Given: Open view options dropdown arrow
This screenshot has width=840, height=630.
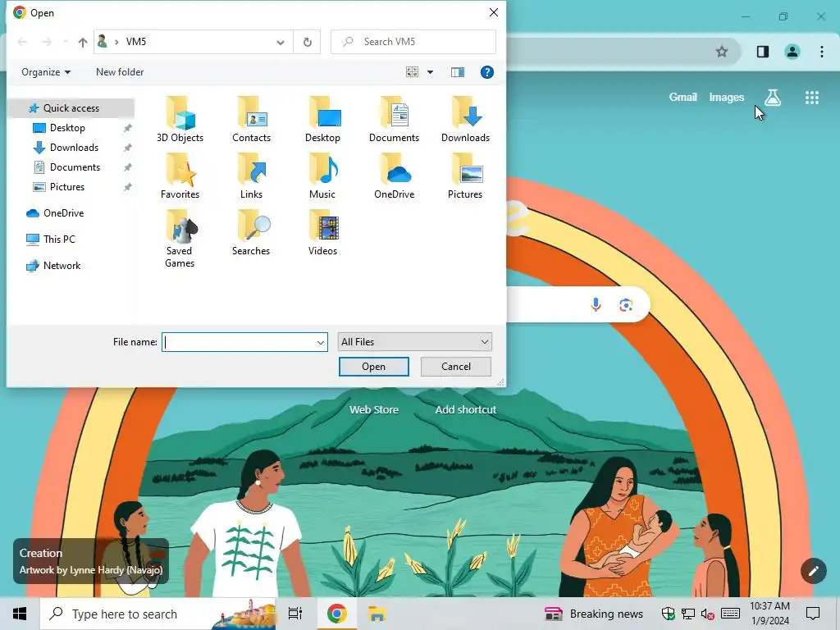Looking at the screenshot, I should pos(430,72).
